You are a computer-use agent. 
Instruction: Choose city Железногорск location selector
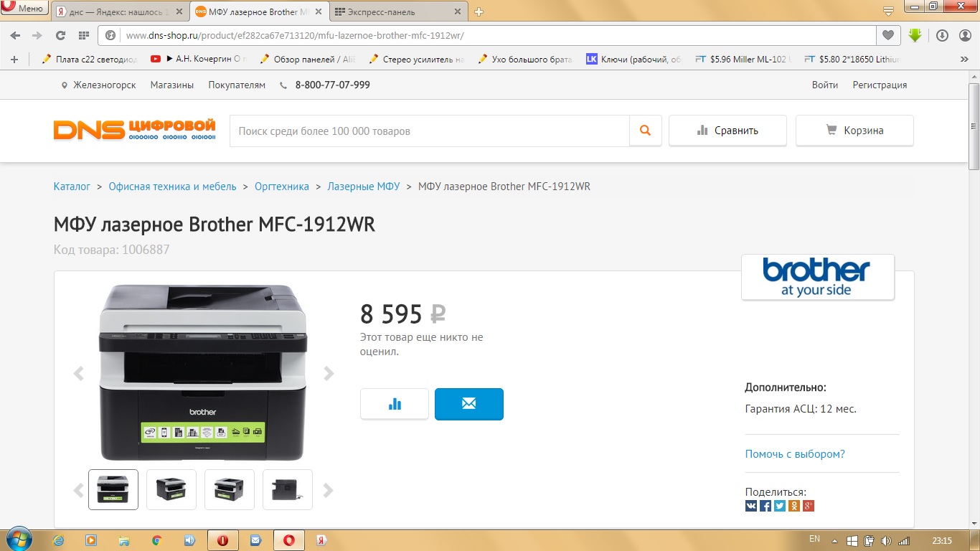pos(99,85)
